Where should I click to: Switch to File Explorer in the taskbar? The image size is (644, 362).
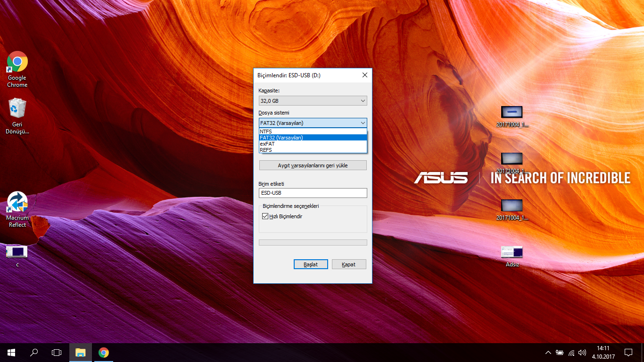pos(81,352)
